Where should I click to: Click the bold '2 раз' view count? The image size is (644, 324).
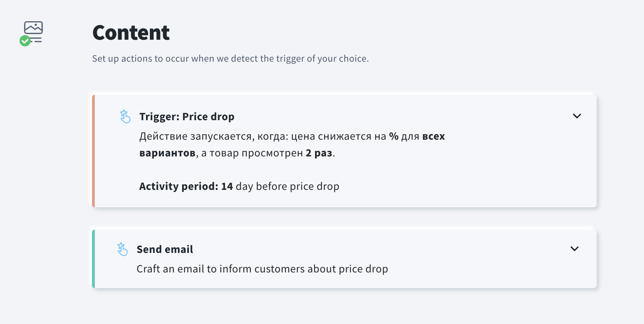[x=319, y=153]
